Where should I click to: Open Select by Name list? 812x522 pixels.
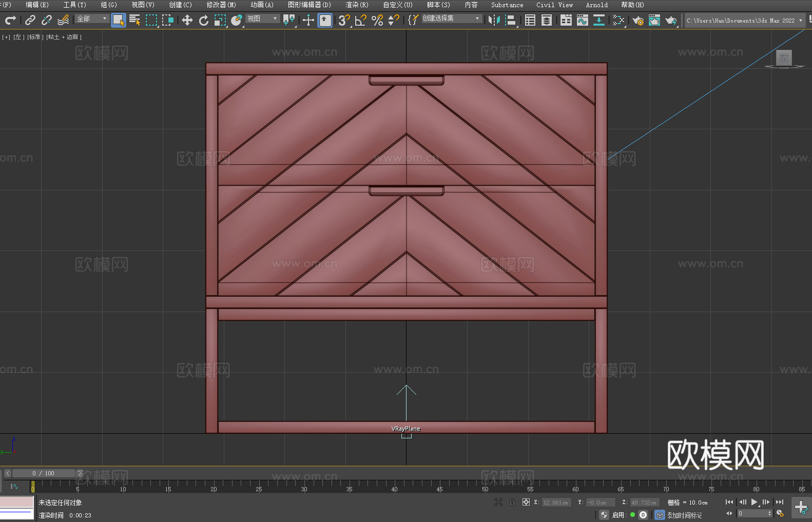135,20
